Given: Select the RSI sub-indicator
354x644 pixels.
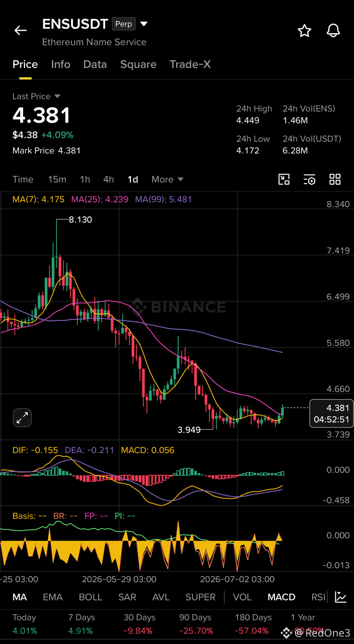Looking at the screenshot, I should (318, 597).
